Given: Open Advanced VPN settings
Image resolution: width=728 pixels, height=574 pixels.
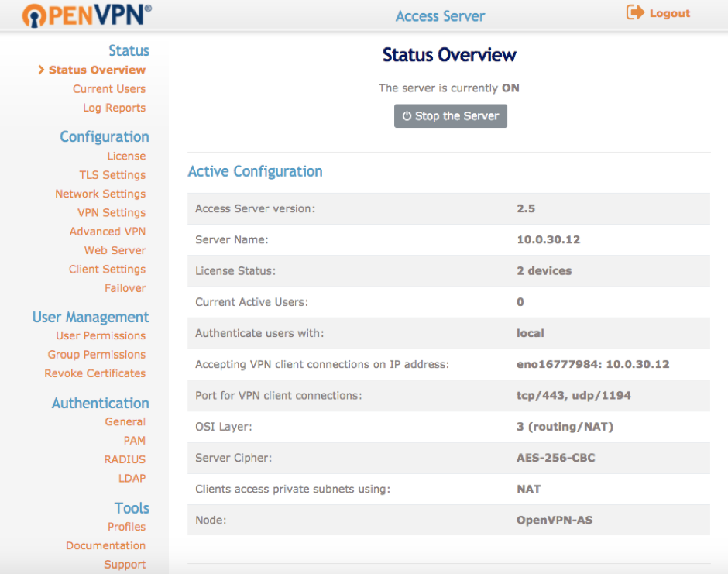Looking at the screenshot, I should tap(108, 232).
